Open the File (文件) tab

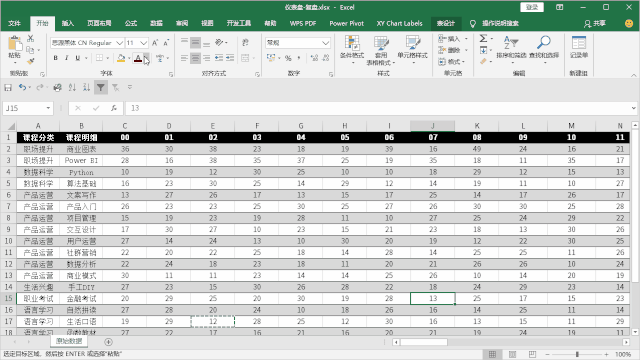(14, 23)
